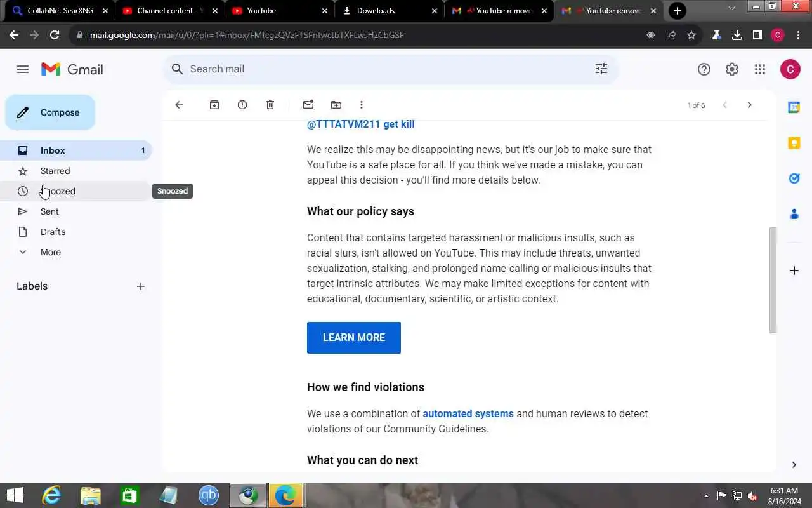
Task: Delete this email with trash icon
Action: tap(270, 105)
